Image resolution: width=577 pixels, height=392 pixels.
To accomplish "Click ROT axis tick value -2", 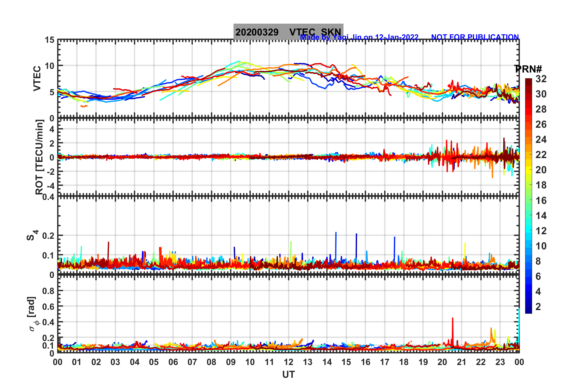I will 50,172.
